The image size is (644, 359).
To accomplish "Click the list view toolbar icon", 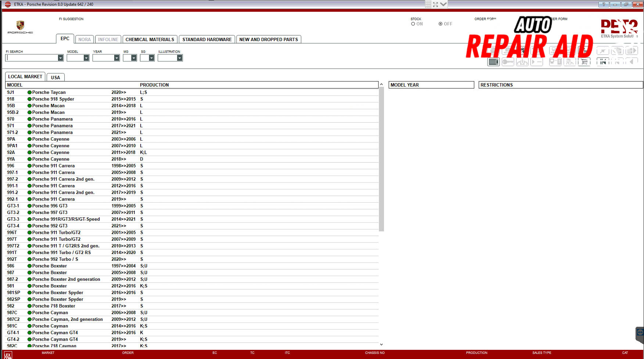I will [x=493, y=62].
